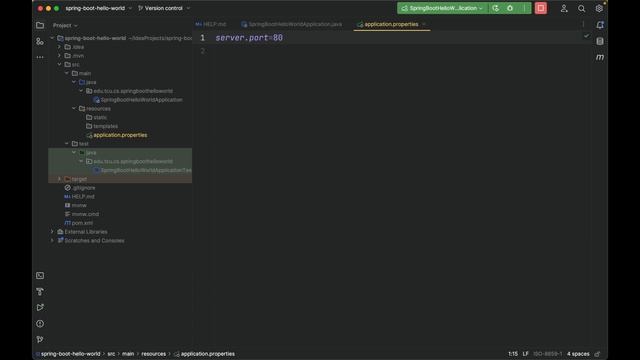Click the application.properties breadcrumb
This screenshot has height=360, width=640.
click(207, 354)
